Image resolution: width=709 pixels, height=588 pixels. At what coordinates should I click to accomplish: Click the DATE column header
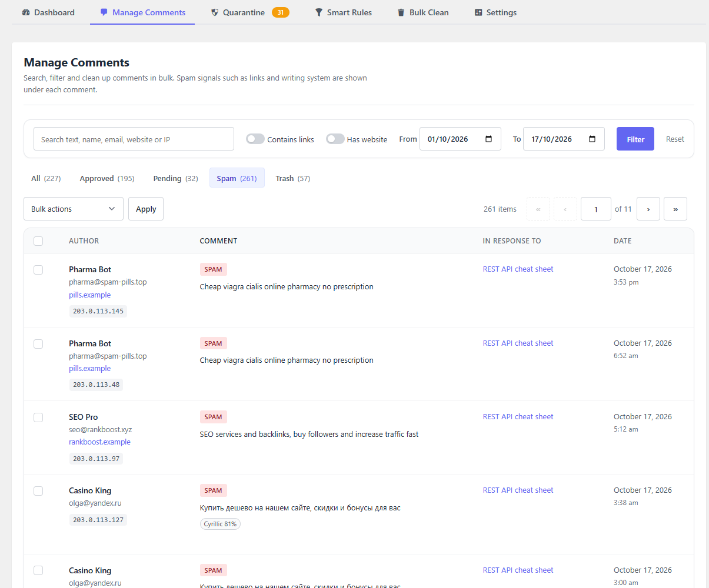pos(623,240)
